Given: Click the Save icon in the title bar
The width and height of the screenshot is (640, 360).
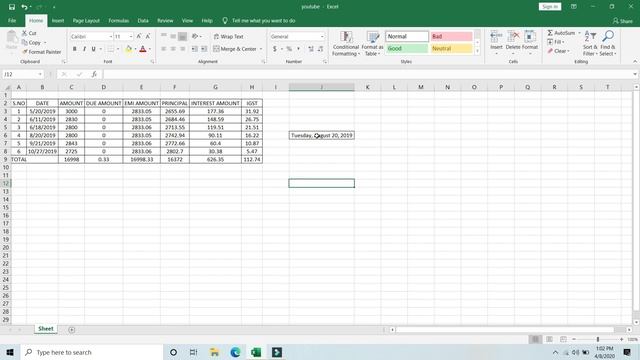Looking at the screenshot, I should (11, 7).
